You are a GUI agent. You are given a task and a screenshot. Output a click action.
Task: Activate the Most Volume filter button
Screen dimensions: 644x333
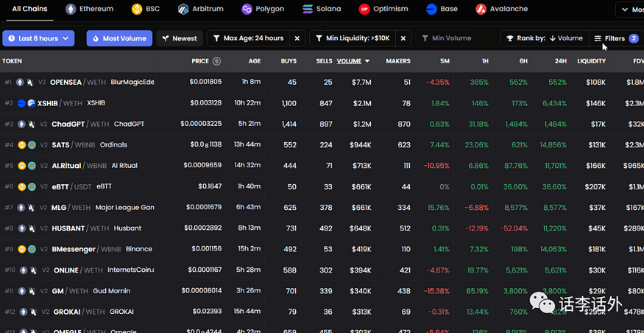pyautogui.click(x=119, y=38)
